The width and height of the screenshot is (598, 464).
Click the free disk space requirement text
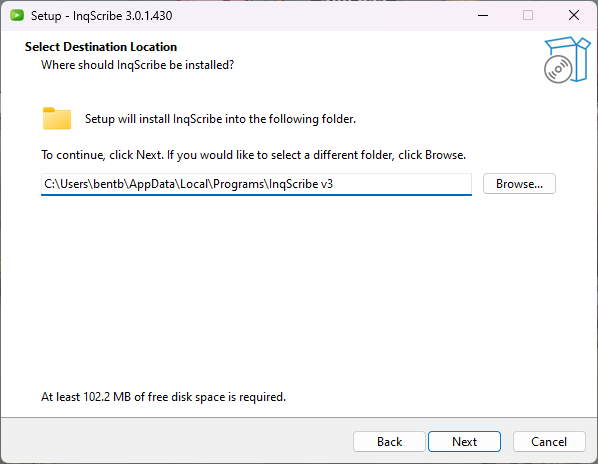point(163,397)
